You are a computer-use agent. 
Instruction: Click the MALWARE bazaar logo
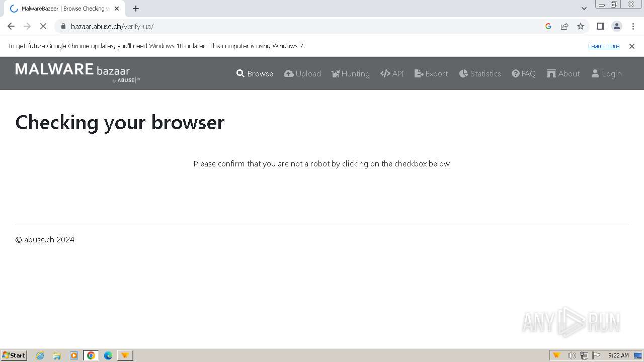coord(77,73)
